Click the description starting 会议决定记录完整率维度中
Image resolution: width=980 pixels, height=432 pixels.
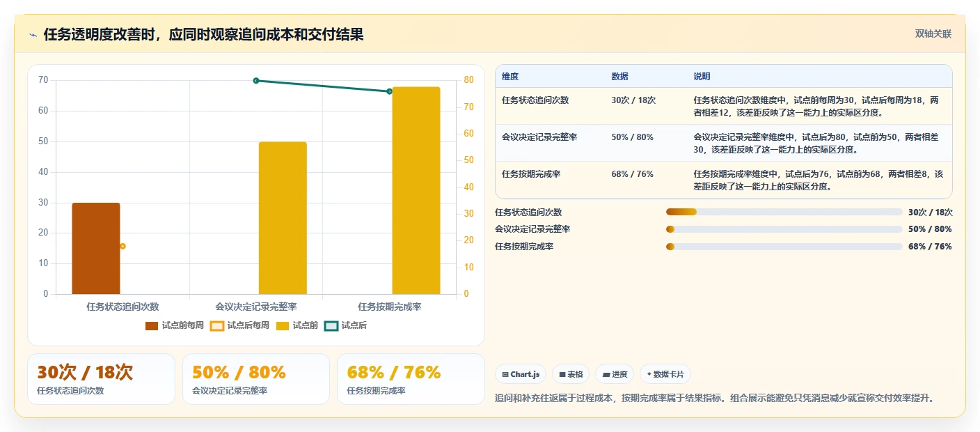816,143
